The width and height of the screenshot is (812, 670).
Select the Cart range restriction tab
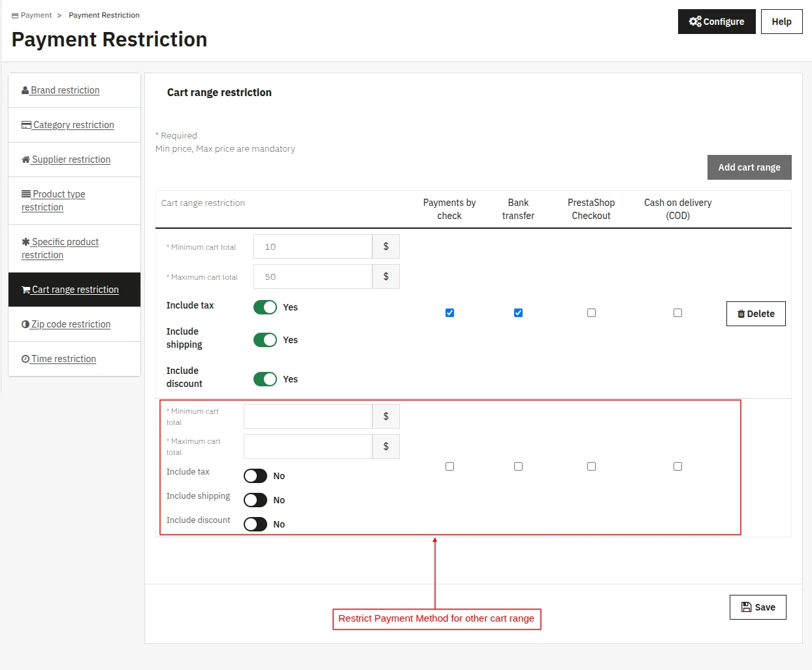pyautogui.click(x=74, y=290)
